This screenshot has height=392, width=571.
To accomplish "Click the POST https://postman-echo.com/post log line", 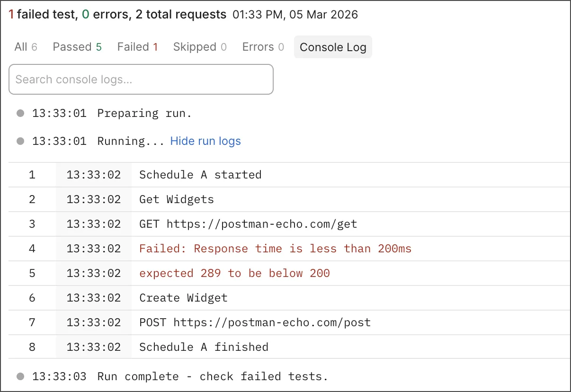I will 255,322.
